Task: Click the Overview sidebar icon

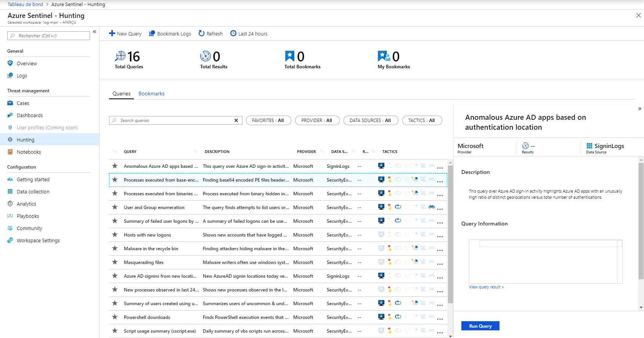Action: [10, 63]
